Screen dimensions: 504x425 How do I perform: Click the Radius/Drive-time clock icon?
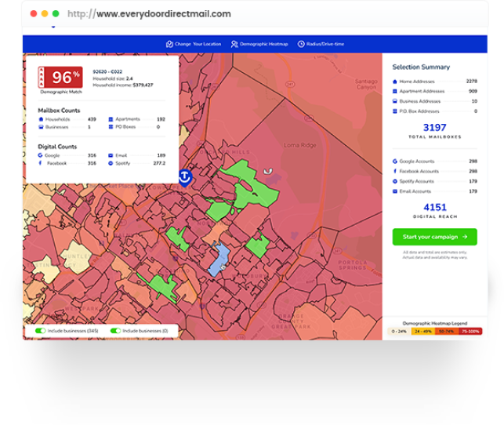[x=301, y=44]
